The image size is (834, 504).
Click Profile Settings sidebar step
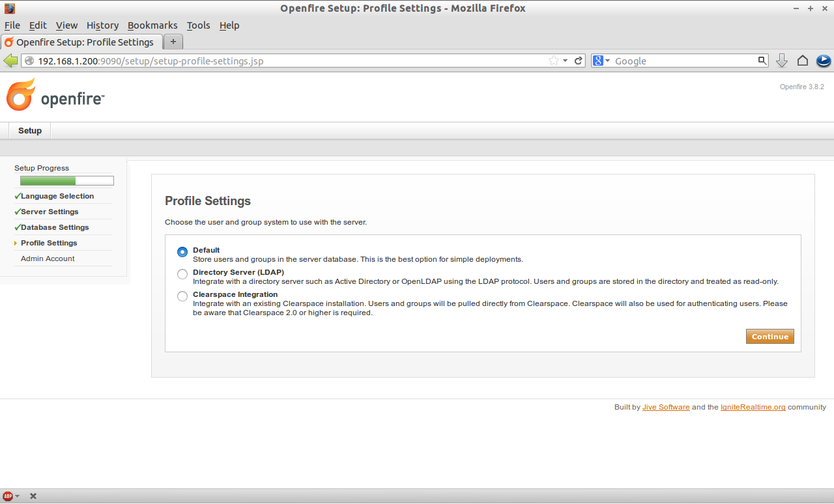point(49,243)
